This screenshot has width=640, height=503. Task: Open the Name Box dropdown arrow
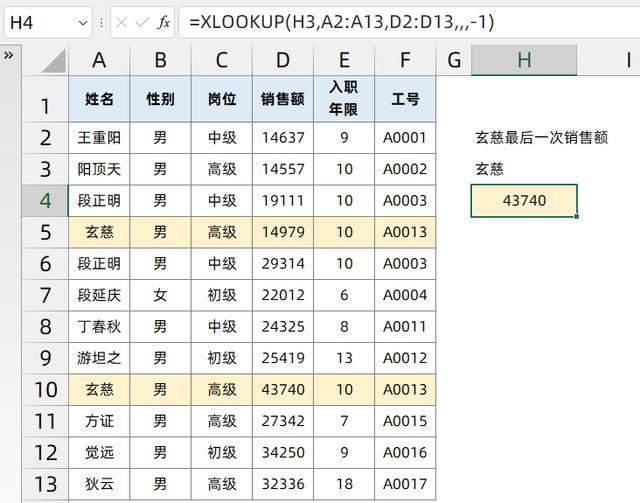tap(82, 22)
